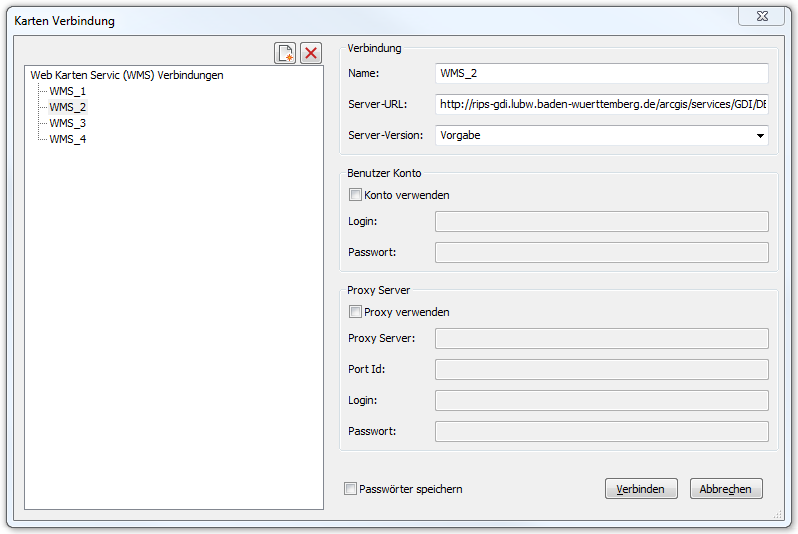
Task: Select WMS_1 in the connection tree
Action: click(68, 91)
